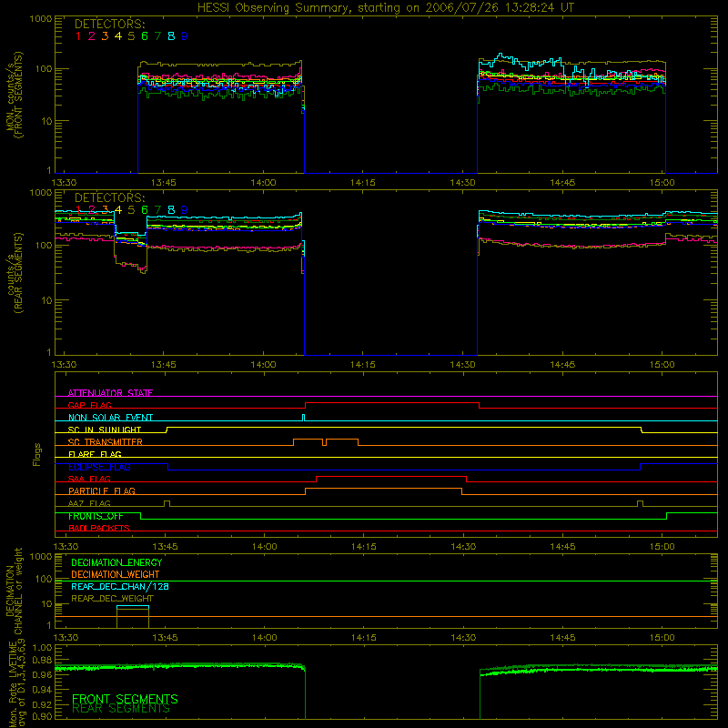Click the DETECTORS: label in the front segments panel
Viewport: 728px width, 728px height.
(109, 25)
